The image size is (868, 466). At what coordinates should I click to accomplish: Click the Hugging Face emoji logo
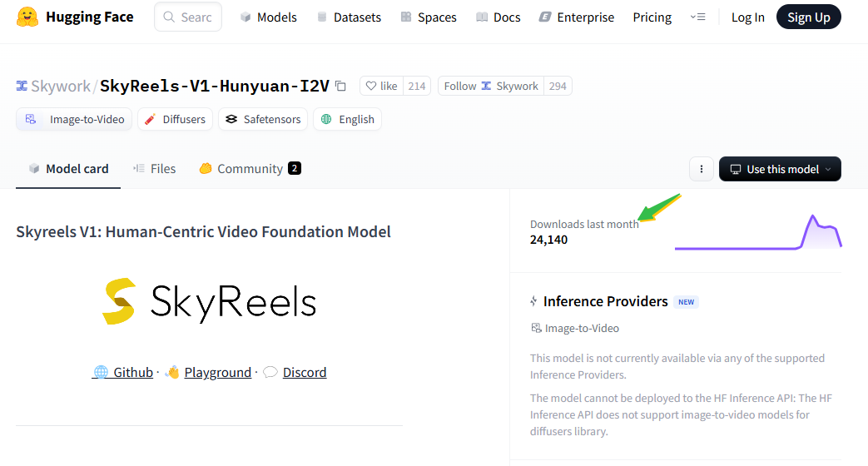[27, 17]
